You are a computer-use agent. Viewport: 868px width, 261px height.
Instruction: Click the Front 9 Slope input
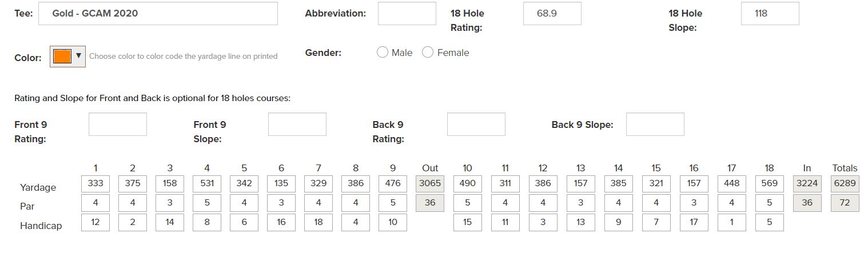(297, 125)
